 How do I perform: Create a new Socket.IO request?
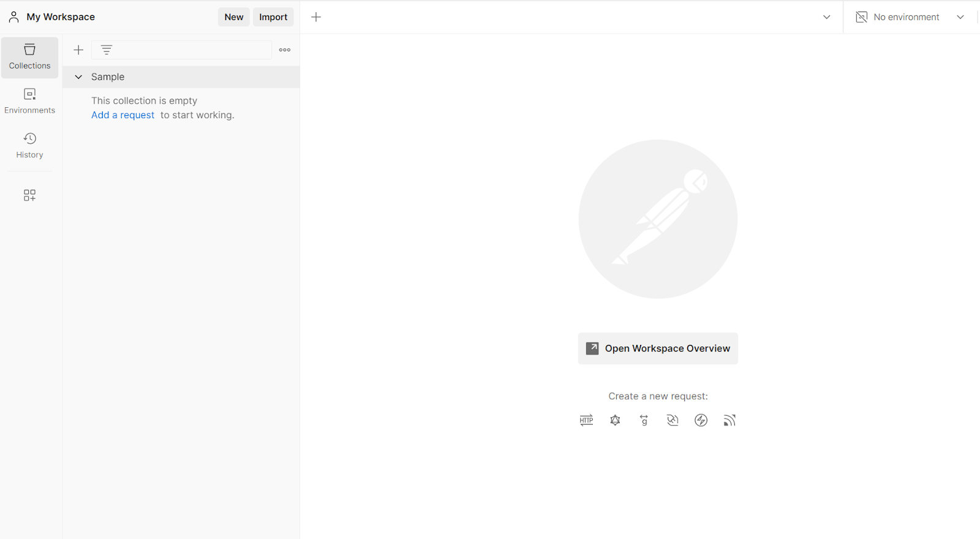701,420
